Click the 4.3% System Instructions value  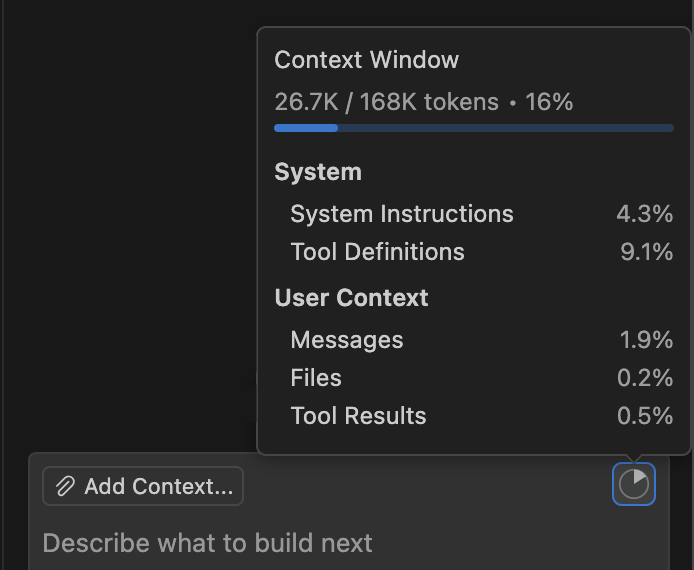pyautogui.click(x=644, y=214)
